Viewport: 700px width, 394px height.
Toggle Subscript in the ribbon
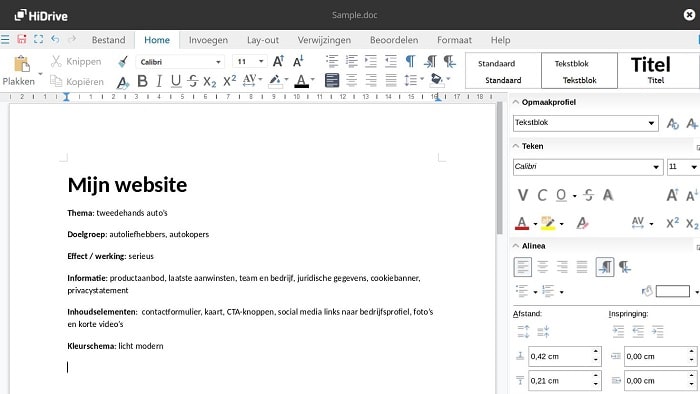pyautogui.click(x=210, y=82)
